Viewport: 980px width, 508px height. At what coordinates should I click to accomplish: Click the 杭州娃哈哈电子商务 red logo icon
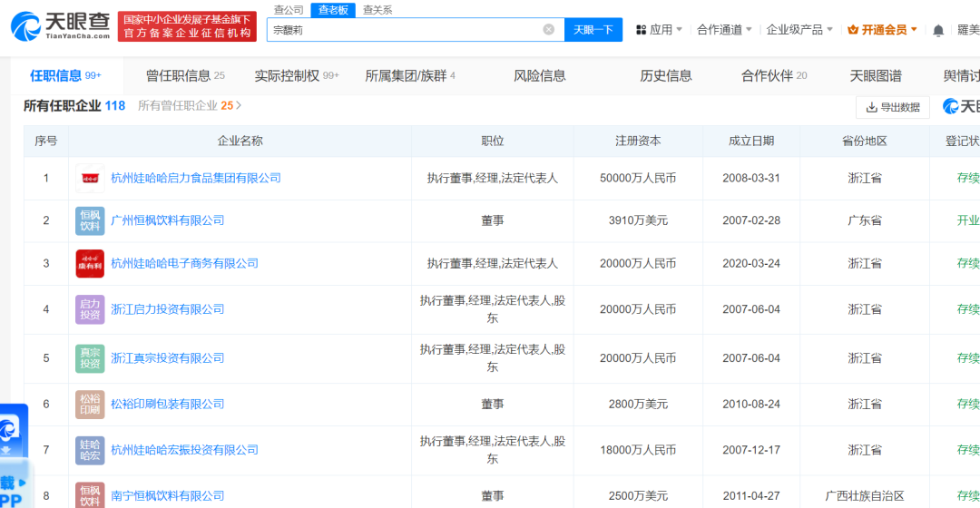(90, 264)
